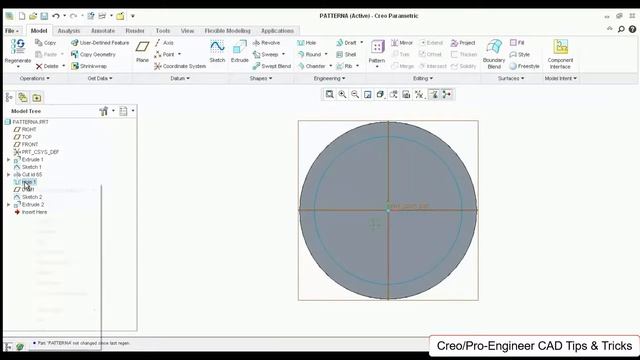
Task: Create a new file
Action: pyautogui.click(x=22, y=16)
